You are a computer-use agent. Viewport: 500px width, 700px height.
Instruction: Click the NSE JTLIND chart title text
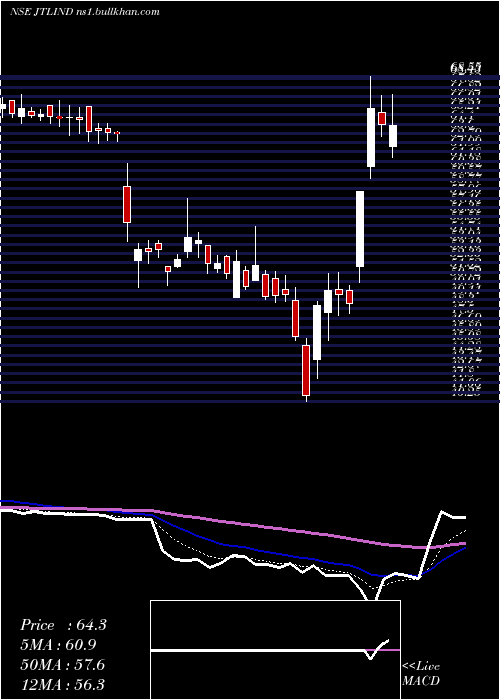[x=84, y=12]
